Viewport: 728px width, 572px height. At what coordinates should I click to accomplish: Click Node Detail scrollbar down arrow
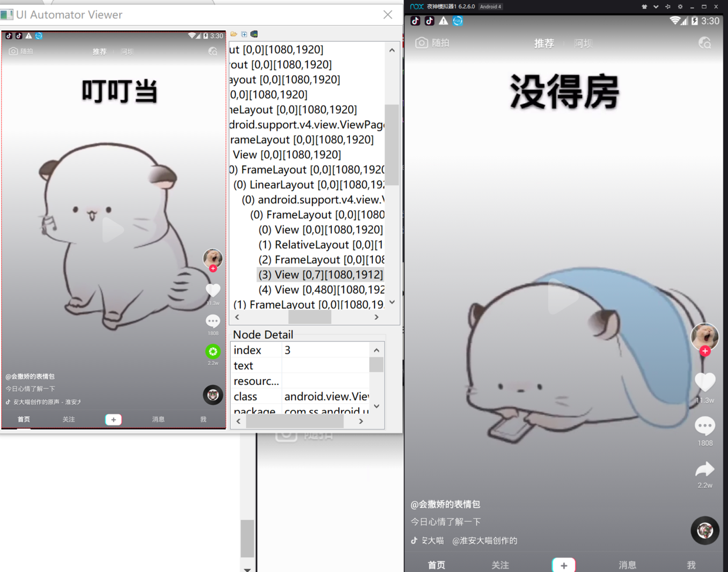tap(376, 406)
